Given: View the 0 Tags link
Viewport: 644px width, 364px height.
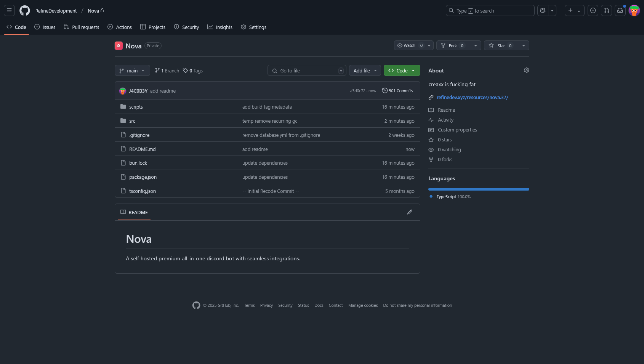Looking at the screenshot, I should click(193, 71).
